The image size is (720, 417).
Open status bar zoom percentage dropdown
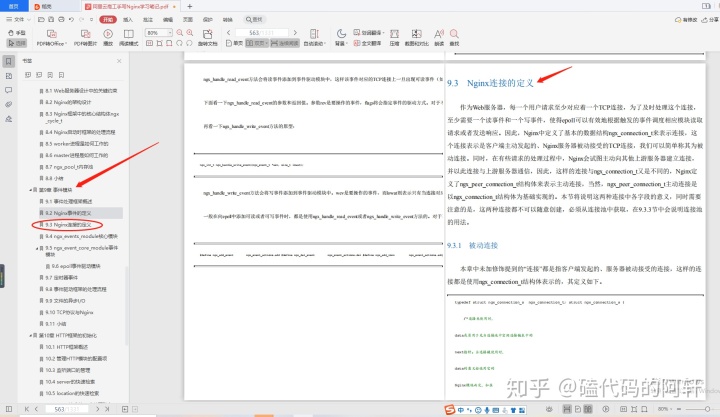click(x=663, y=409)
